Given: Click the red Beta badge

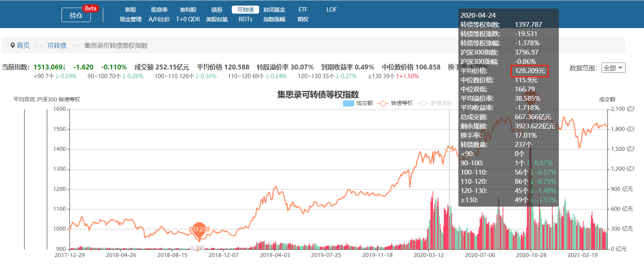Looking at the screenshot, I should [90, 8].
